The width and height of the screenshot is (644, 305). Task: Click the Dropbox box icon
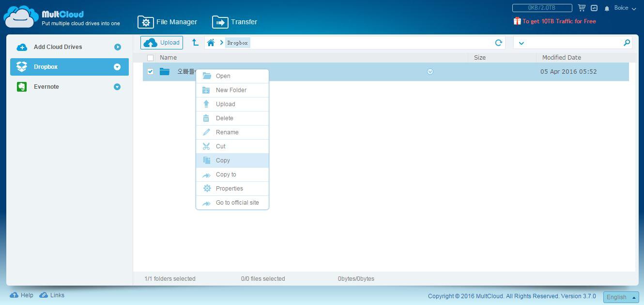[21, 67]
